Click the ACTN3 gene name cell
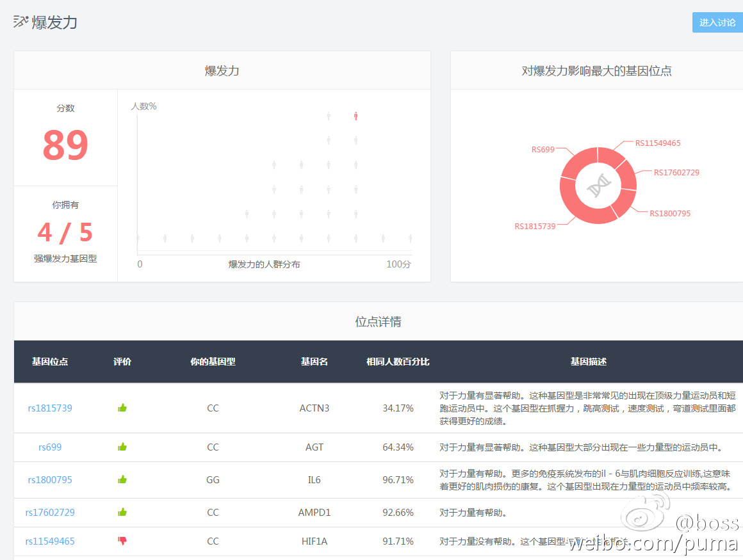This screenshot has height=560, width=743. click(x=314, y=408)
